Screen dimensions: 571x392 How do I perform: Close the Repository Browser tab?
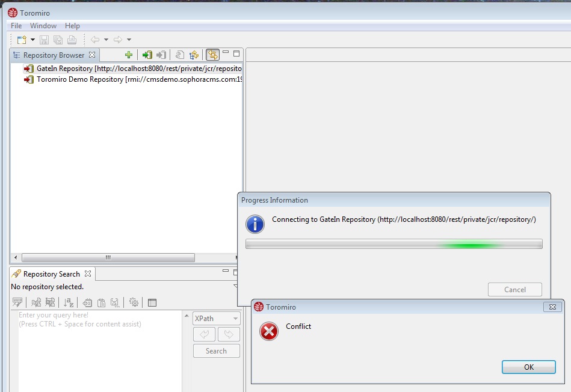92,55
